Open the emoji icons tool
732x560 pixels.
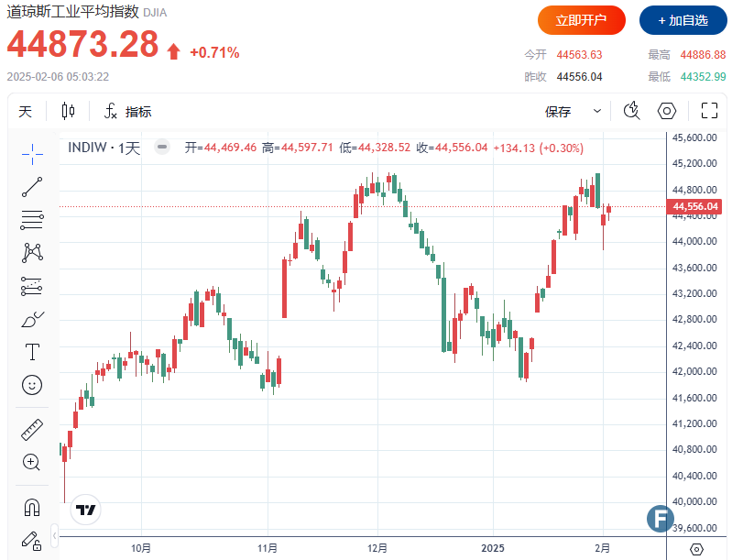(x=32, y=385)
